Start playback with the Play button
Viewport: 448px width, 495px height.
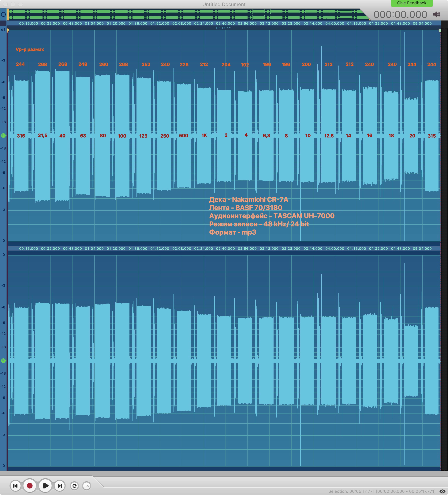pos(45,486)
